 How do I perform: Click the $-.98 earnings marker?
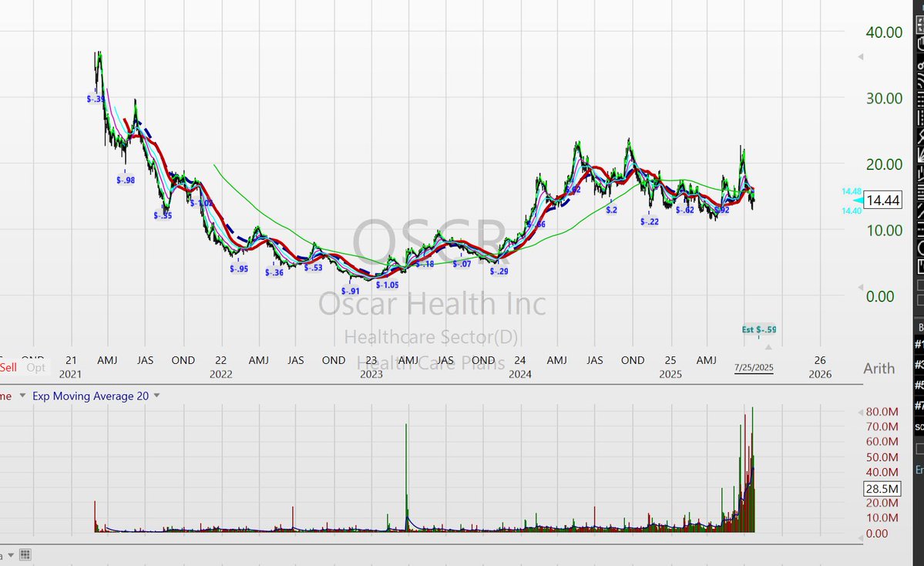click(x=126, y=180)
